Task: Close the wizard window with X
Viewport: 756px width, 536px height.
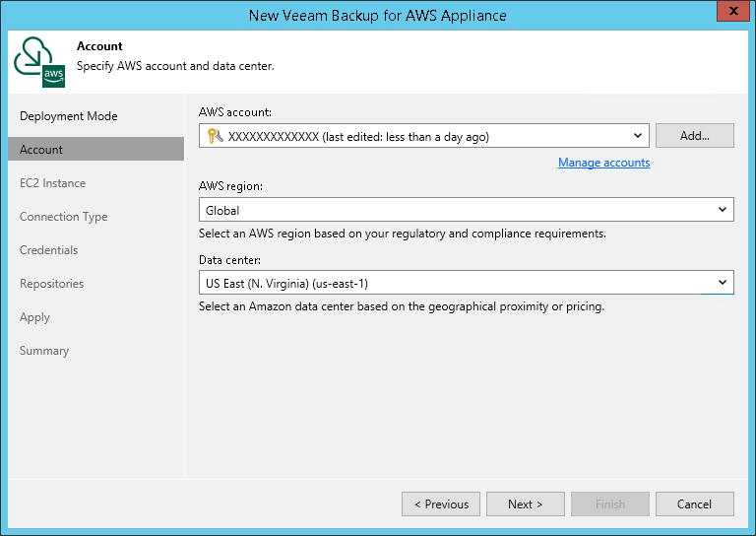Action: point(729,14)
